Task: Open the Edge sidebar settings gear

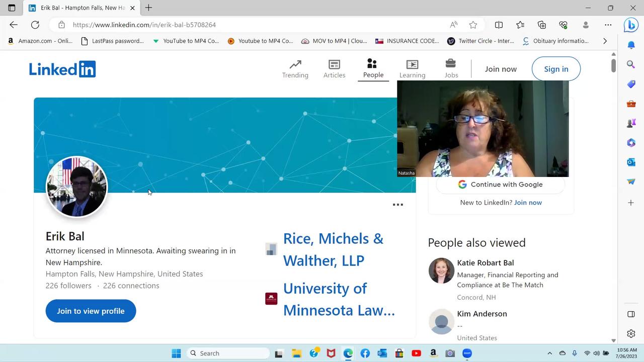Action: coord(631,333)
